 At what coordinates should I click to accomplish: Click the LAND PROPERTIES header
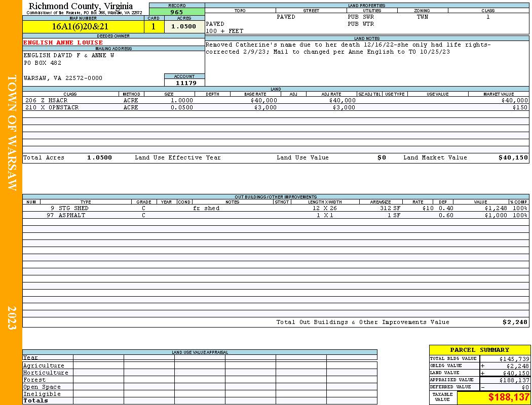pos(367,6)
